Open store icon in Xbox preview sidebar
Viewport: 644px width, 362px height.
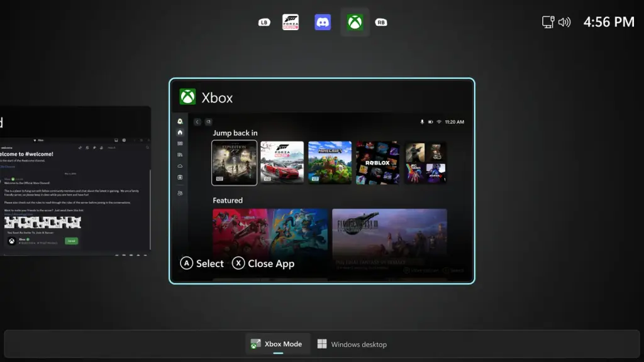[x=180, y=177]
